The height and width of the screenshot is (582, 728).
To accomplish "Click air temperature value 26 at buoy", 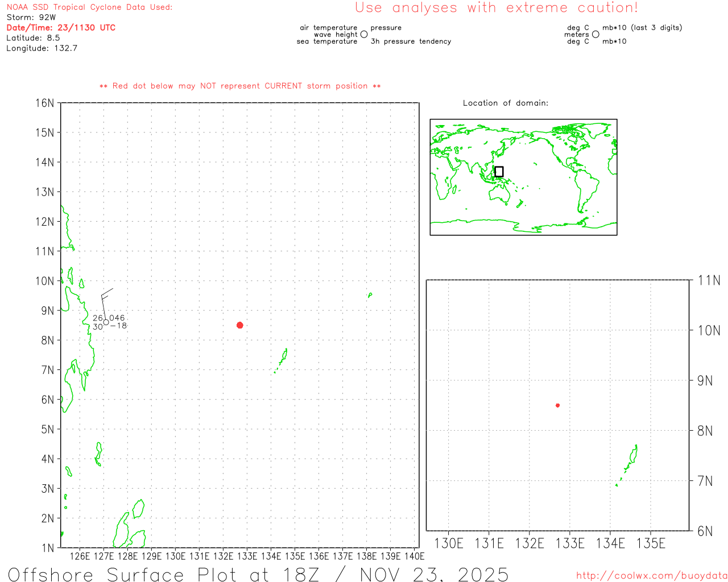I will point(98,318).
